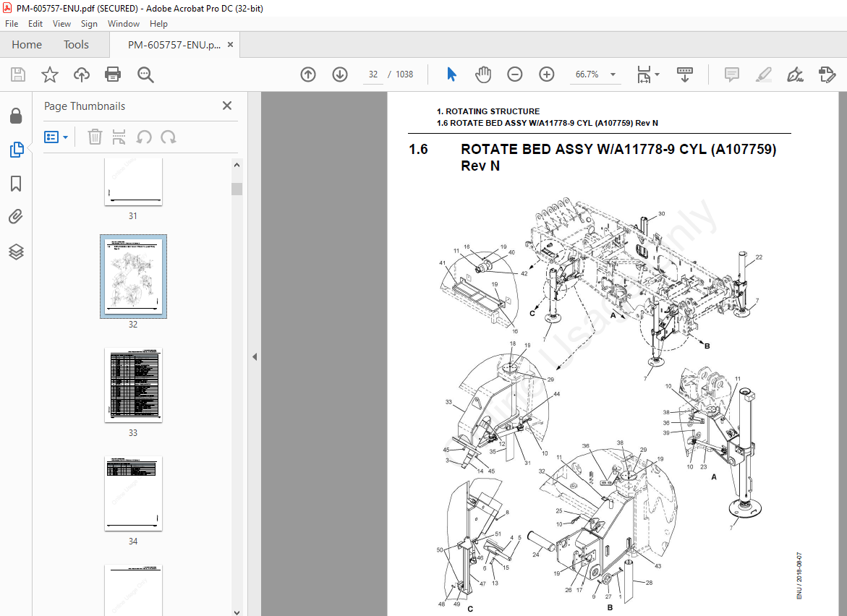Select page 31 thumbnail
This screenshot has height=616, width=847.
point(133,182)
